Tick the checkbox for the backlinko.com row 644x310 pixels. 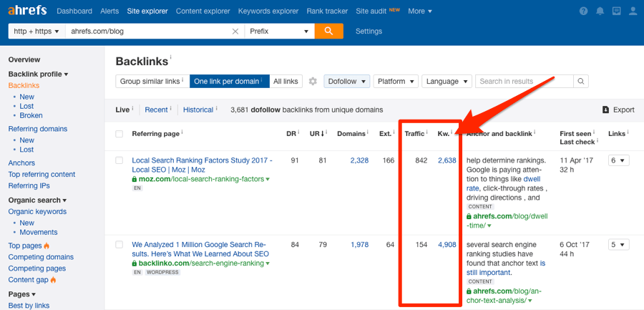point(119,245)
